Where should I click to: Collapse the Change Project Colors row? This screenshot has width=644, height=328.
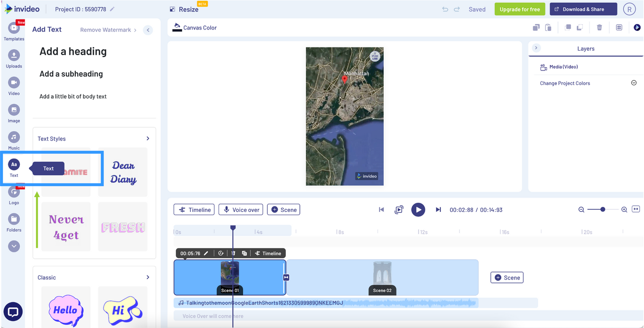[x=633, y=83]
